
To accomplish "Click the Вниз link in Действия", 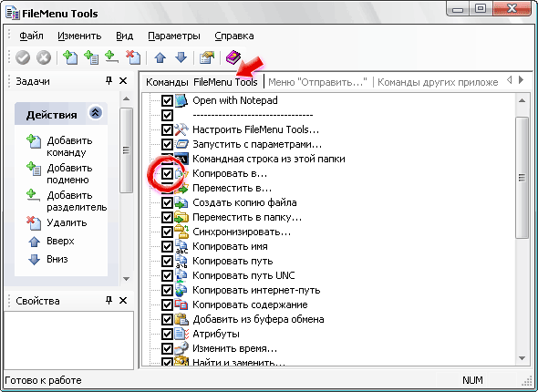I will 57,259.
